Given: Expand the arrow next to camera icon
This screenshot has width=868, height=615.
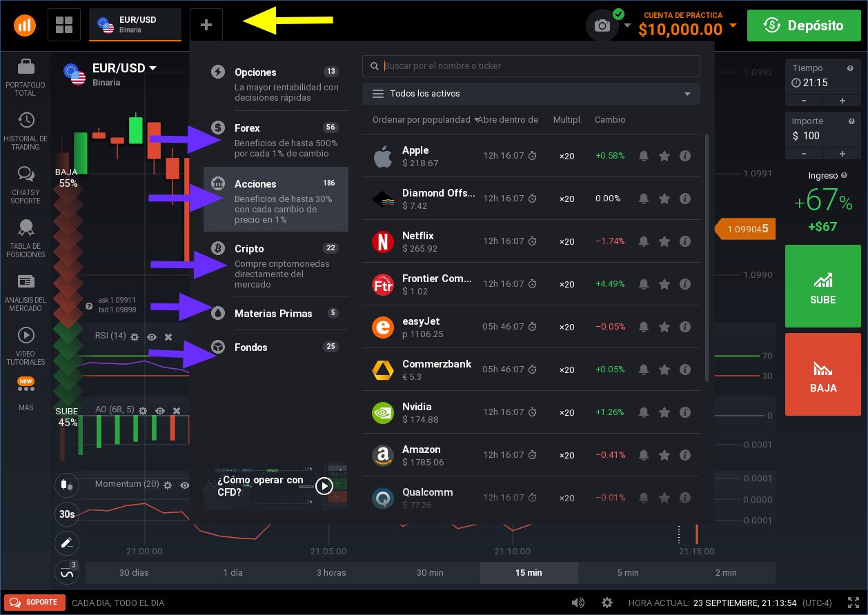Looking at the screenshot, I should coord(627,26).
